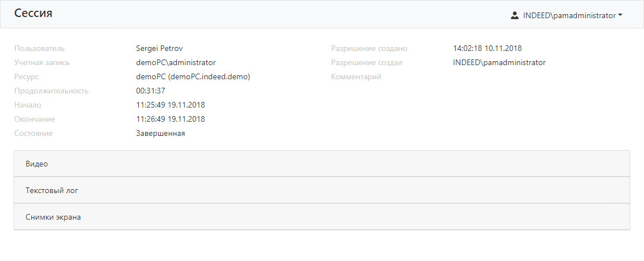Viewport: 644px width, 261px height.
Task: Open the Снимки экрана section
Action: (x=53, y=217)
